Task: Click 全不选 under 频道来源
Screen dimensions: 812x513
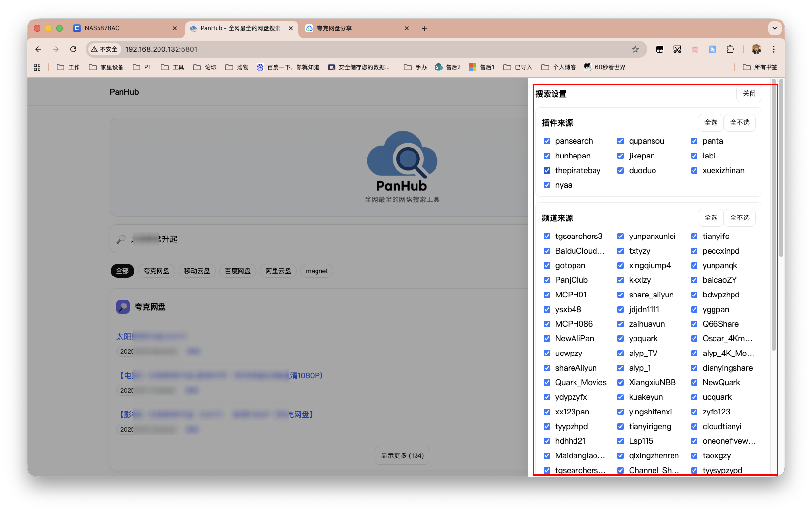Action: pos(739,218)
